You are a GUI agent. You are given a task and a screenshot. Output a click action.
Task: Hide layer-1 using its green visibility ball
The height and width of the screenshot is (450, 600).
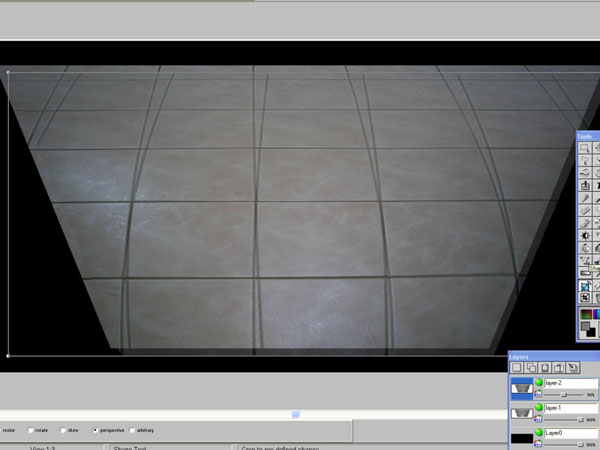[x=539, y=408]
